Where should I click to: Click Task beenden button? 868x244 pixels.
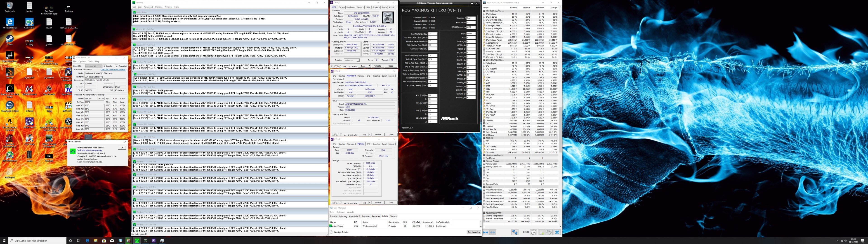[473, 232]
